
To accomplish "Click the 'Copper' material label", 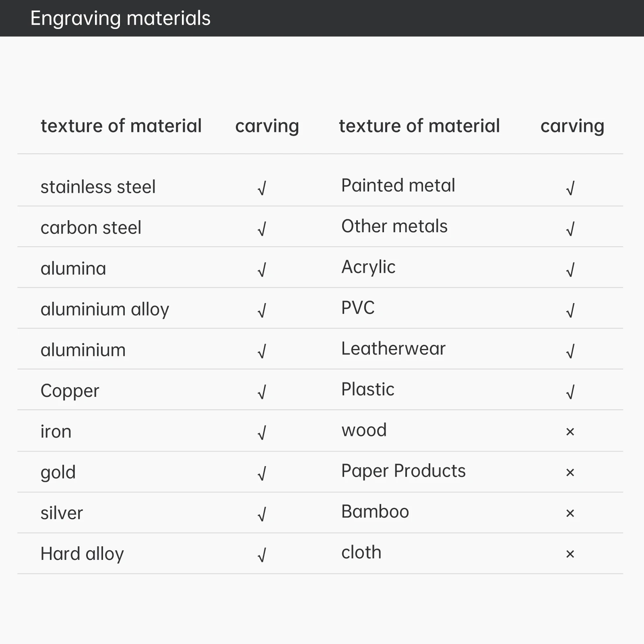I will 70,391.
